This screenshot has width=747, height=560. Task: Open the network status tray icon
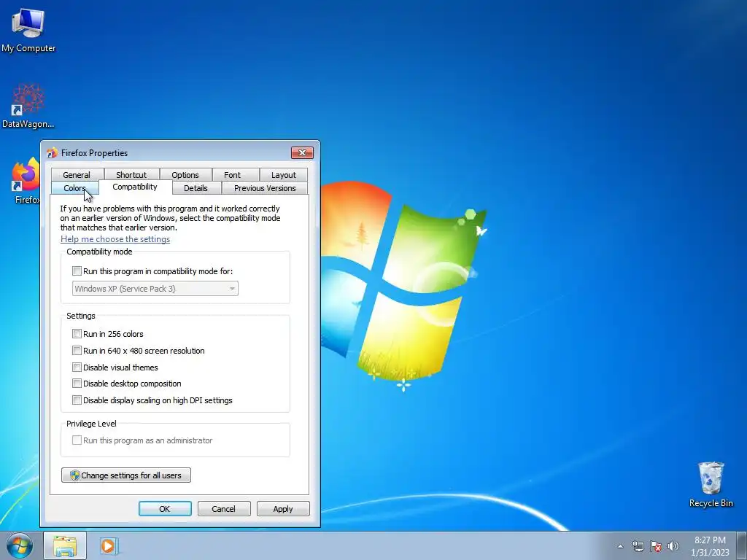[638, 546]
